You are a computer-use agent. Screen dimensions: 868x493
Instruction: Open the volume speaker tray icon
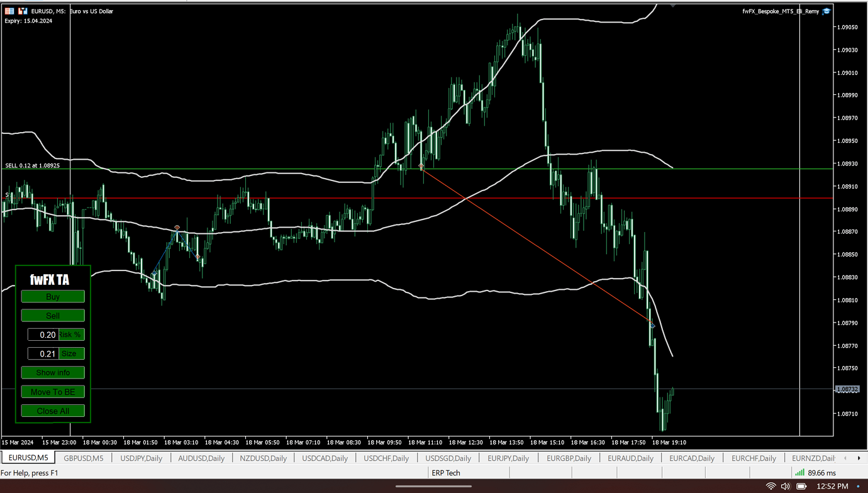(786, 486)
